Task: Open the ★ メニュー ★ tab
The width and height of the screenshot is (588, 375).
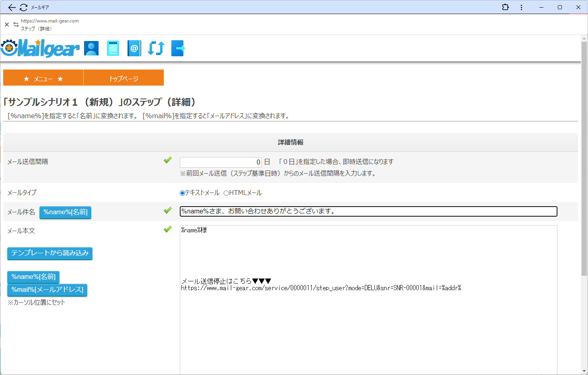Action: tap(43, 78)
